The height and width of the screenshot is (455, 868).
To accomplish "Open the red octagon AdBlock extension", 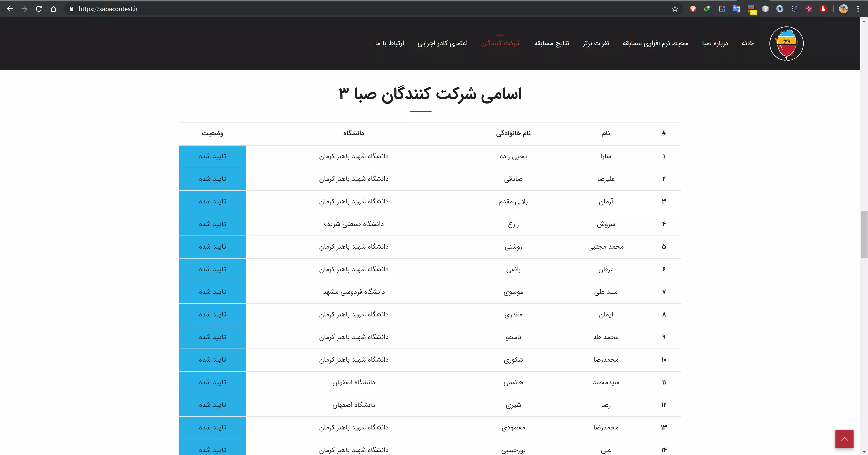I will tap(823, 9).
